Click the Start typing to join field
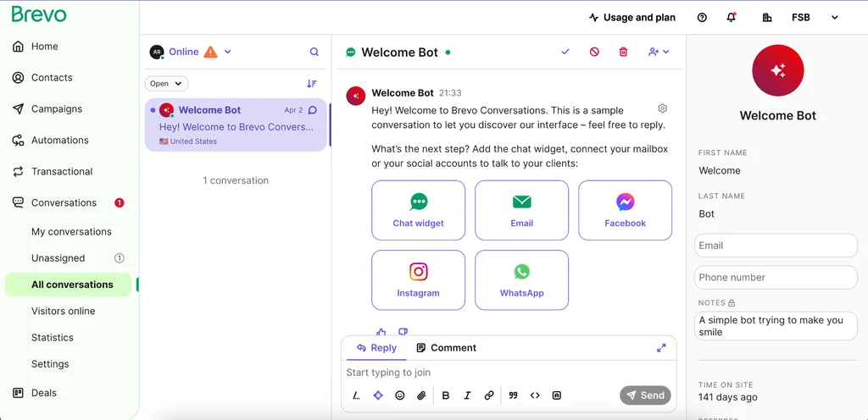This screenshot has width=868, height=420. pos(509,373)
